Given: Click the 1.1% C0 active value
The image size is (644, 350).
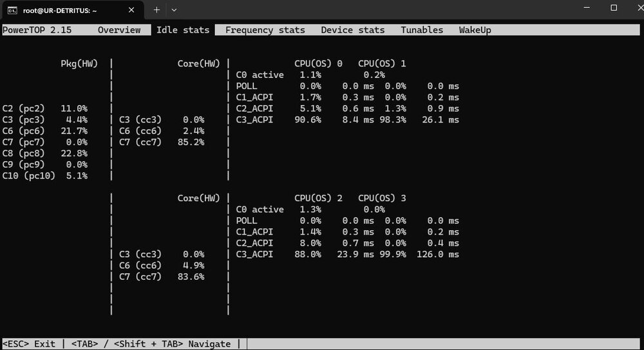Looking at the screenshot, I should (x=310, y=75).
